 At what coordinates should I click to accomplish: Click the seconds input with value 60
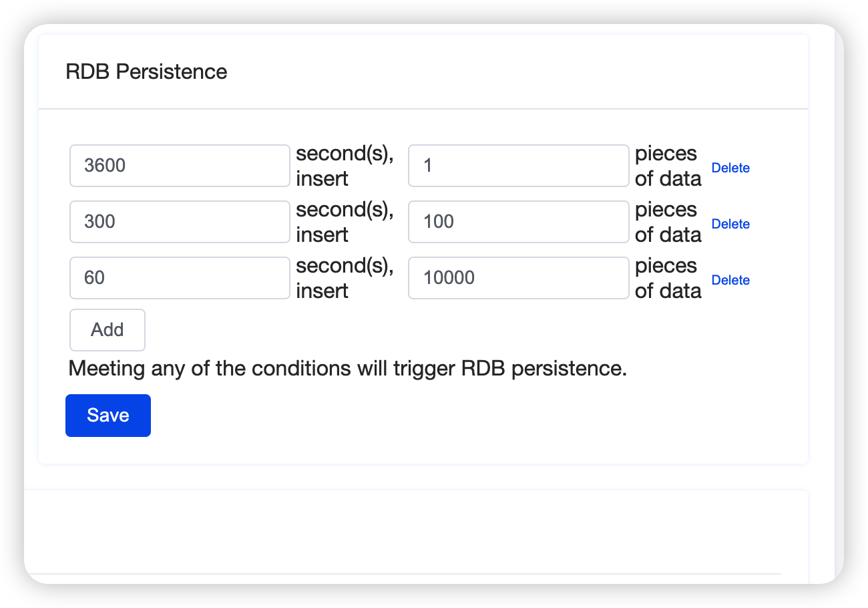[x=180, y=278]
